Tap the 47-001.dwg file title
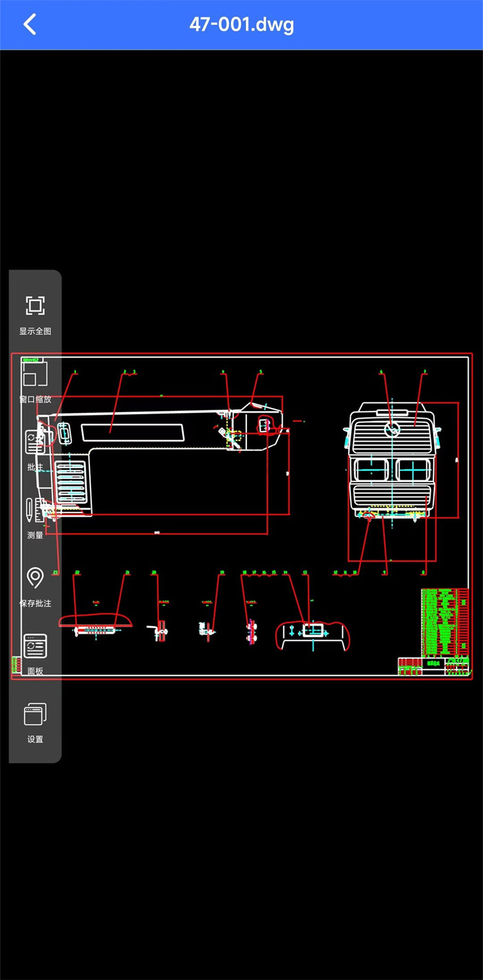 (241, 25)
